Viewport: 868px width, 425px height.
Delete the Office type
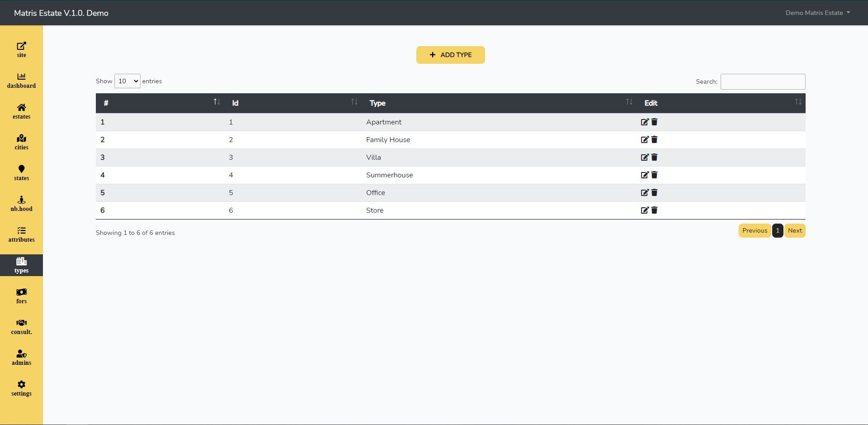coord(654,192)
